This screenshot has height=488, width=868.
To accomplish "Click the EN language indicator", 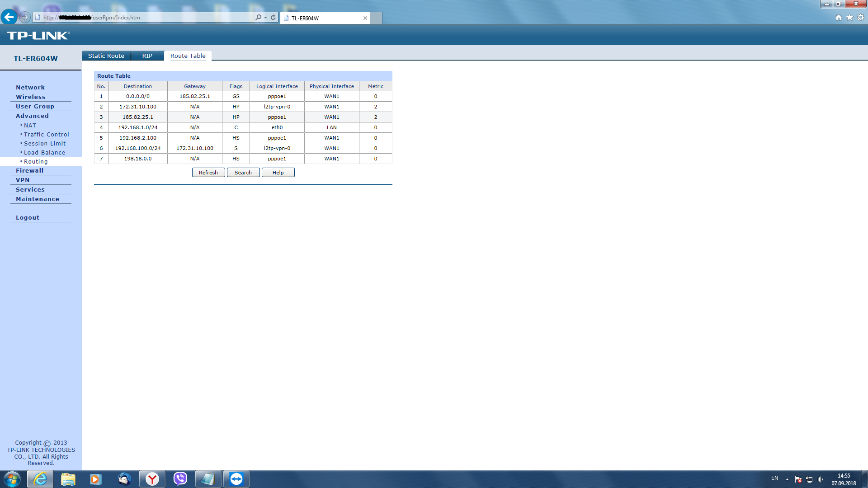I will pyautogui.click(x=774, y=478).
